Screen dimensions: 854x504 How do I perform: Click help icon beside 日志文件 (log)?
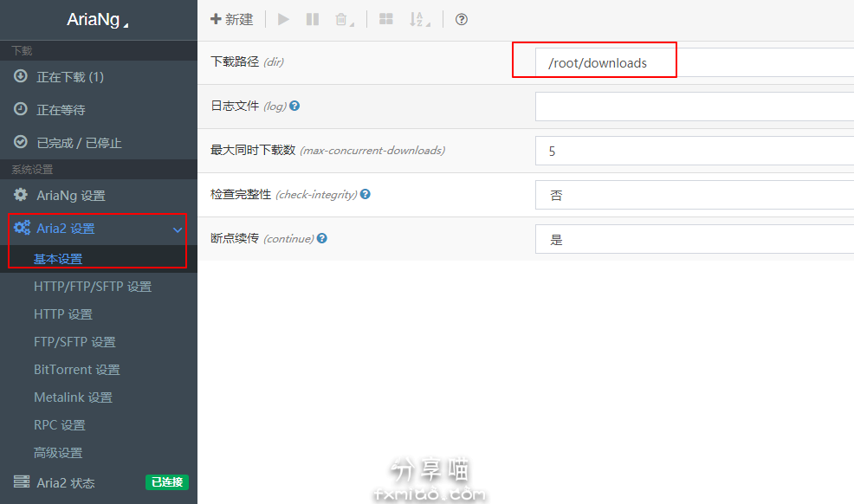pyautogui.click(x=294, y=106)
